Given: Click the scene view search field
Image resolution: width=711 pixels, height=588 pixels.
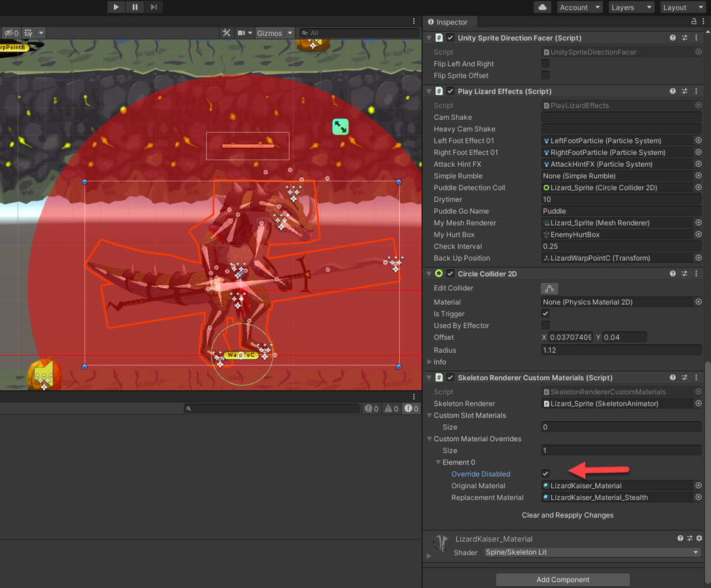Looking at the screenshot, I should pyautogui.click(x=360, y=33).
